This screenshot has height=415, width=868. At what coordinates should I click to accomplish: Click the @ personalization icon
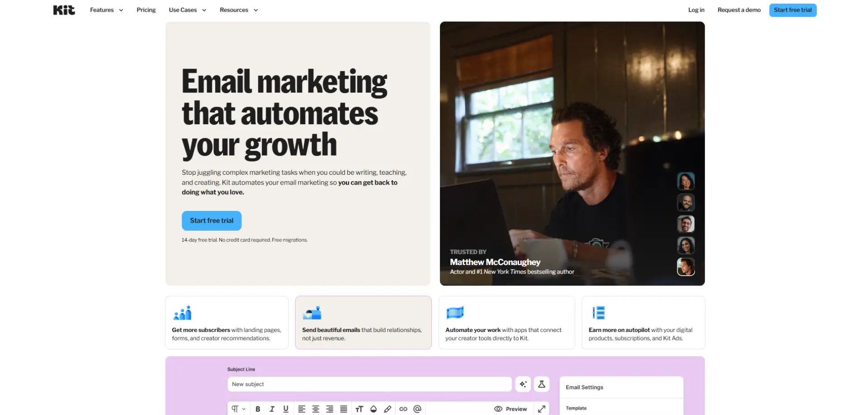pos(417,409)
